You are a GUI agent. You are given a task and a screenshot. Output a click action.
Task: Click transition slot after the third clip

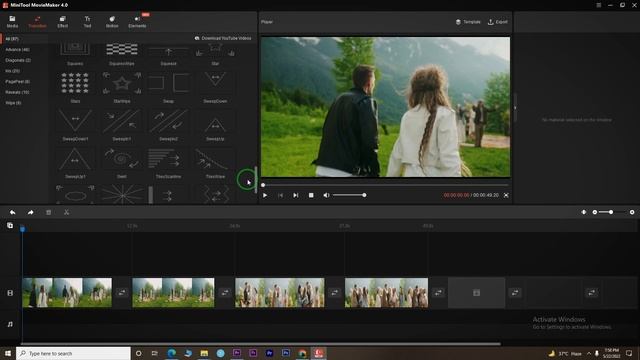coord(334,293)
